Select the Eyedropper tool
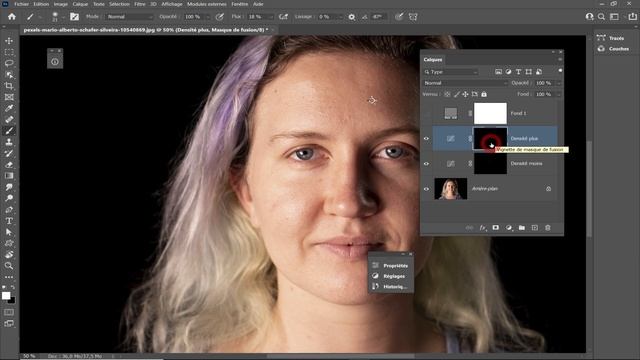Image resolution: width=640 pixels, height=360 pixels. click(9, 108)
